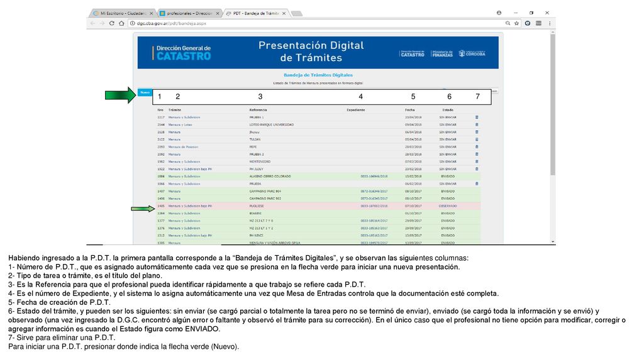Open the first extension icon in toolbar
This screenshot has width=644, height=362.
[x=528, y=23]
